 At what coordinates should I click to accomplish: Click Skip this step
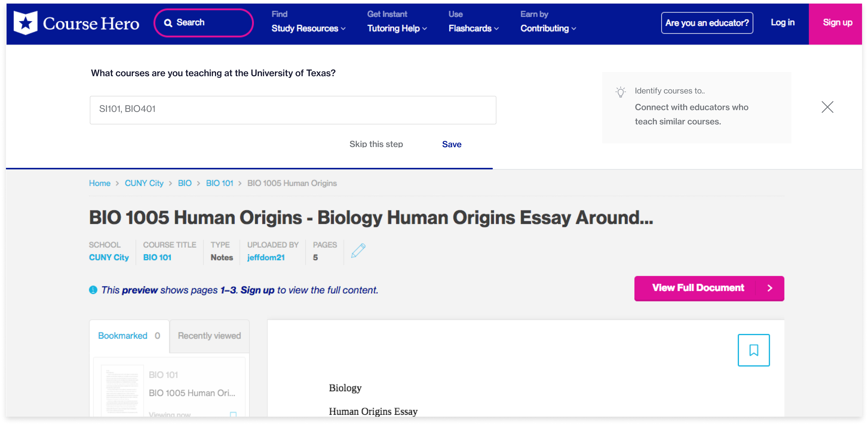(376, 144)
